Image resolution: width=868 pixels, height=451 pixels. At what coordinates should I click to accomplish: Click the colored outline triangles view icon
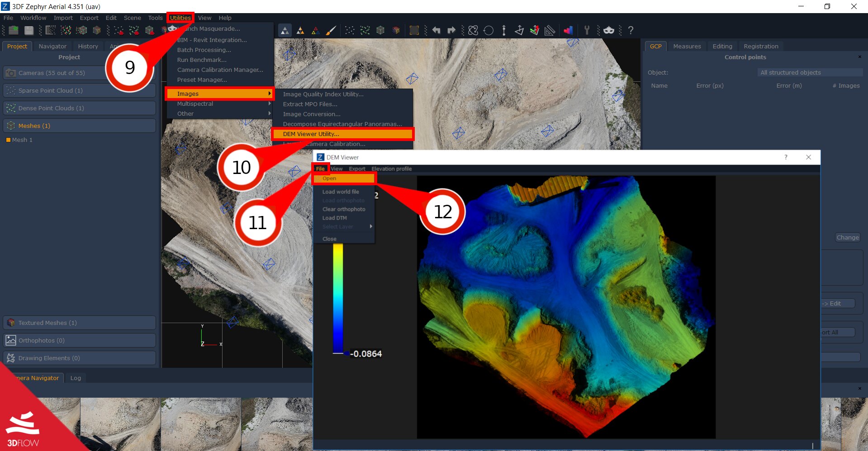pos(315,30)
